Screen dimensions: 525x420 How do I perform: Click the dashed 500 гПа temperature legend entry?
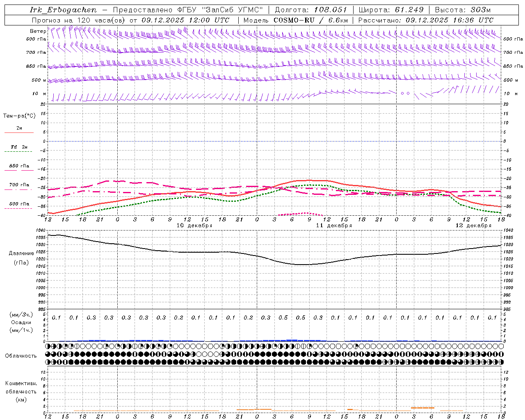click(x=19, y=205)
